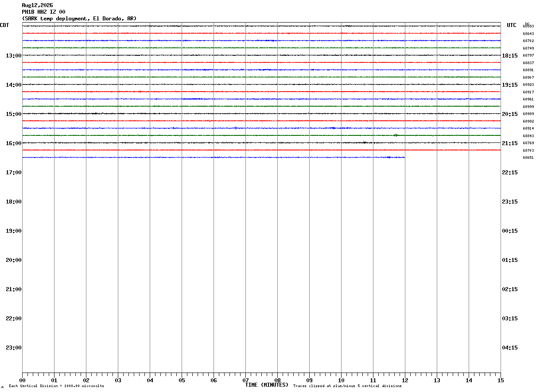Click the small event on the green 15:45 trace
This screenshot has height=392, width=536.
click(396, 135)
